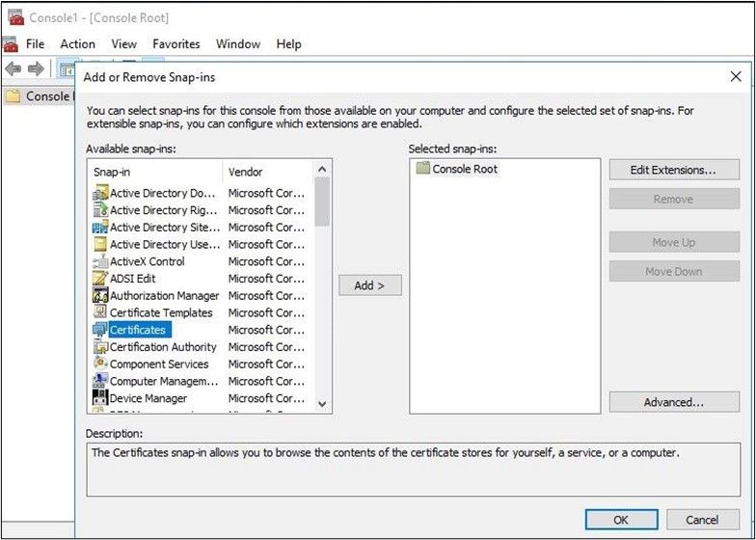Open the File menu
Image resolution: width=756 pixels, height=540 pixels.
pyautogui.click(x=36, y=43)
